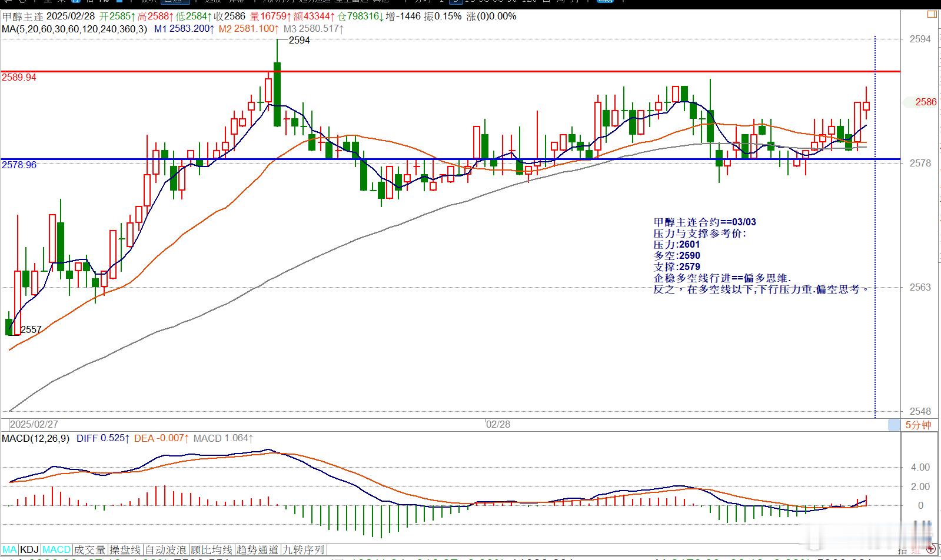Click the 支撑:2579 annotation line
Viewport: 941px width, 560px height.
click(677, 266)
